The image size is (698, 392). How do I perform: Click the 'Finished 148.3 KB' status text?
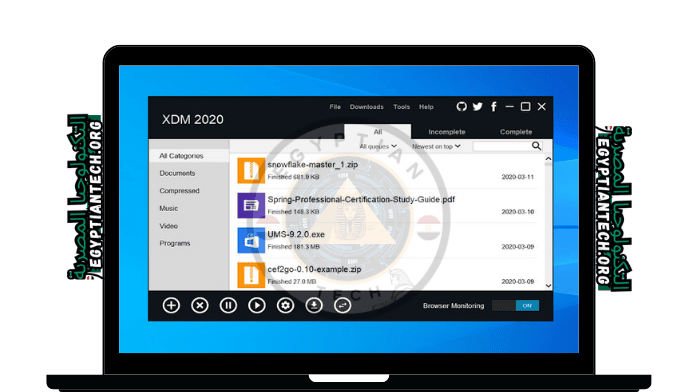click(x=293, y=211)
